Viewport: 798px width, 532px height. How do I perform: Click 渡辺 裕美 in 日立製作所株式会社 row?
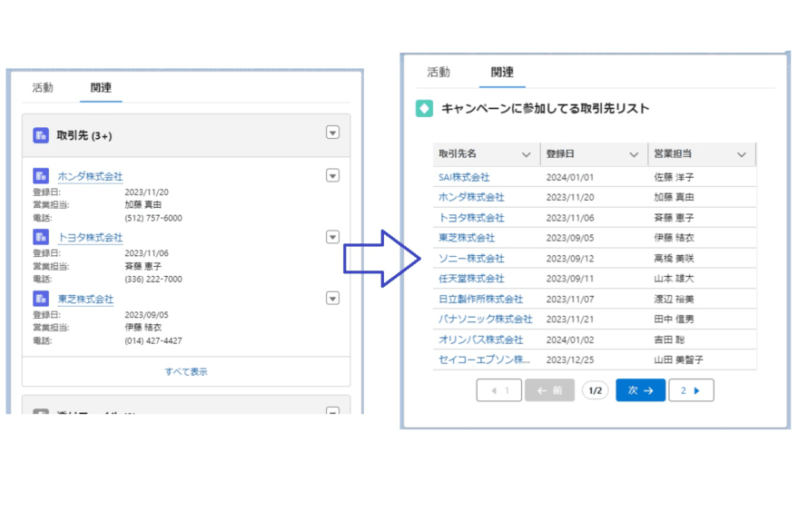(674, 299)
